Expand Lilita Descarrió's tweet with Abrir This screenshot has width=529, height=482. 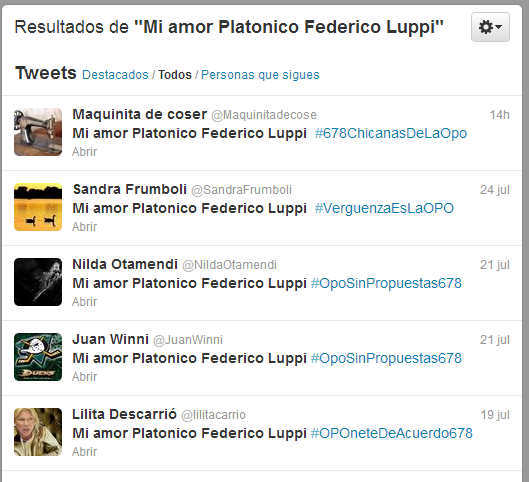84,452
